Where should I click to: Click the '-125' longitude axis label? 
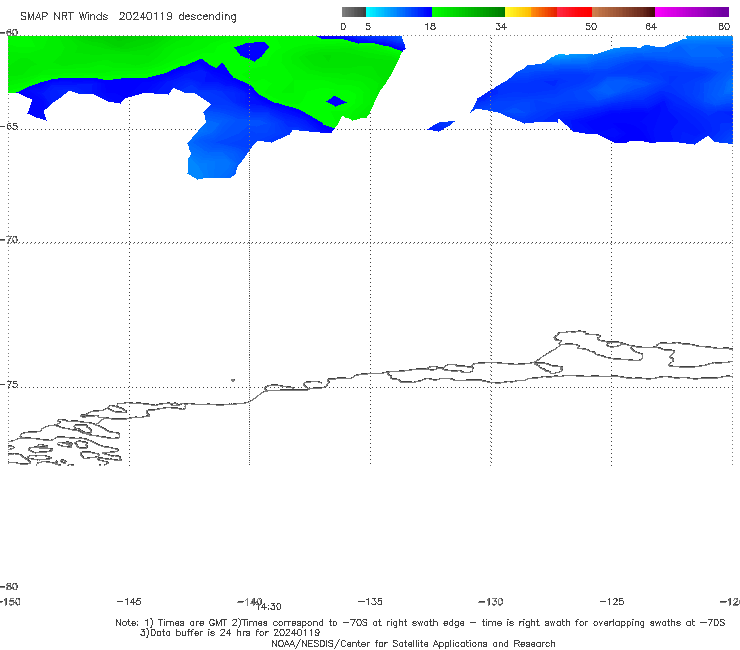click(612, 601)
